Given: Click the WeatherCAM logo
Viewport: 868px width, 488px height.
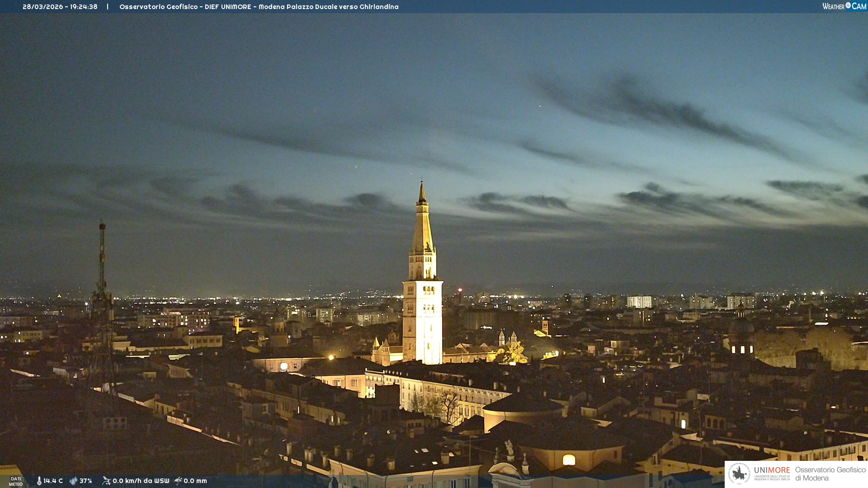Looking at the screenshot, I should (844, 6).
